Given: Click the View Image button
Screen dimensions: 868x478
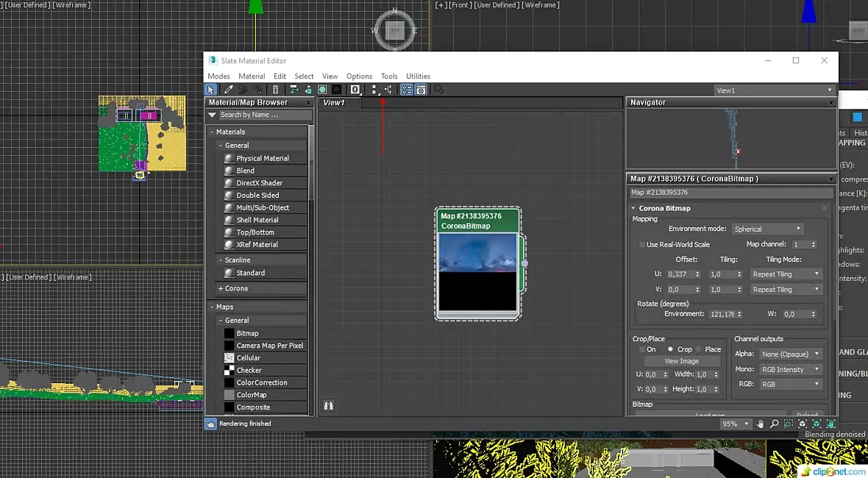Looking at the screenshot, I should coord(682,361).
